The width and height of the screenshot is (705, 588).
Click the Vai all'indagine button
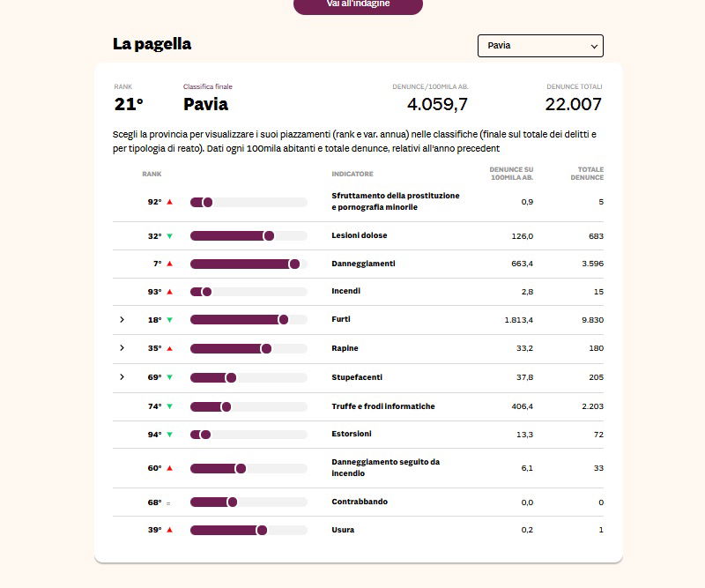point(358,4)
